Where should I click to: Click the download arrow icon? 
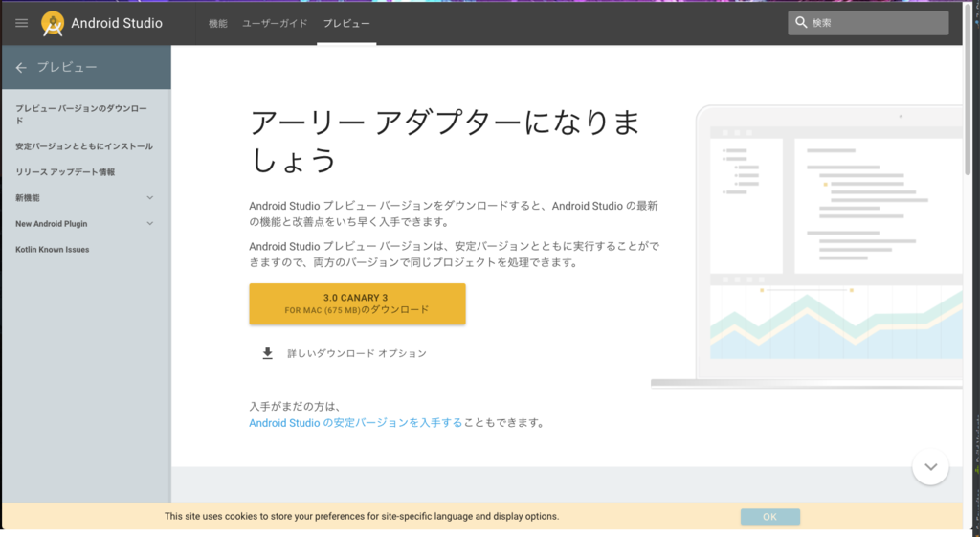(x=268, y=353)
